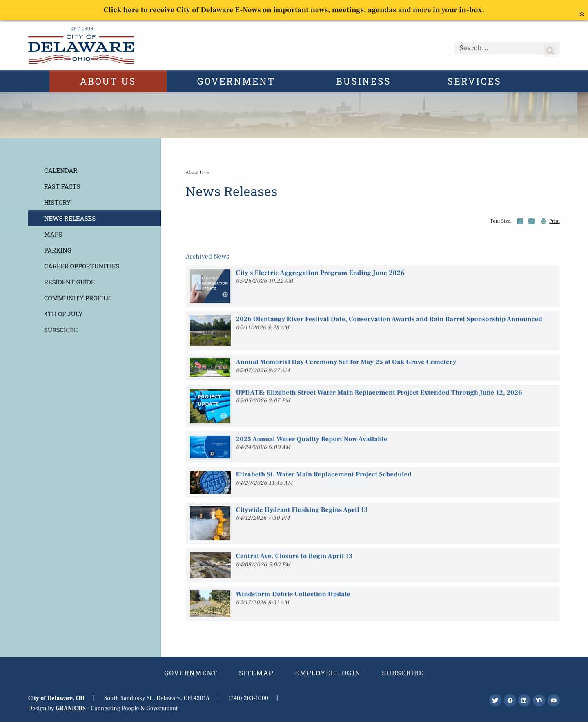This screenshot has height=722, width=588.
Task: Open the Government main menu
Action: click(x=236, y=81)
